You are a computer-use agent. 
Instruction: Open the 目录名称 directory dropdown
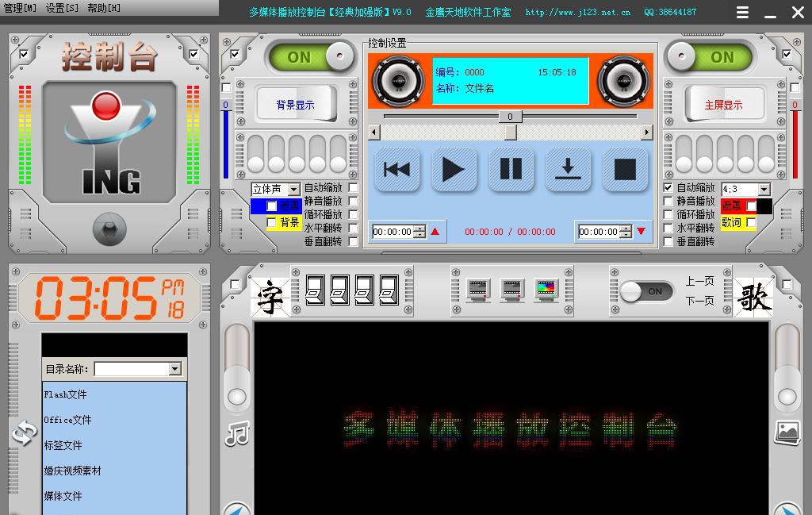tap(175, 369)
